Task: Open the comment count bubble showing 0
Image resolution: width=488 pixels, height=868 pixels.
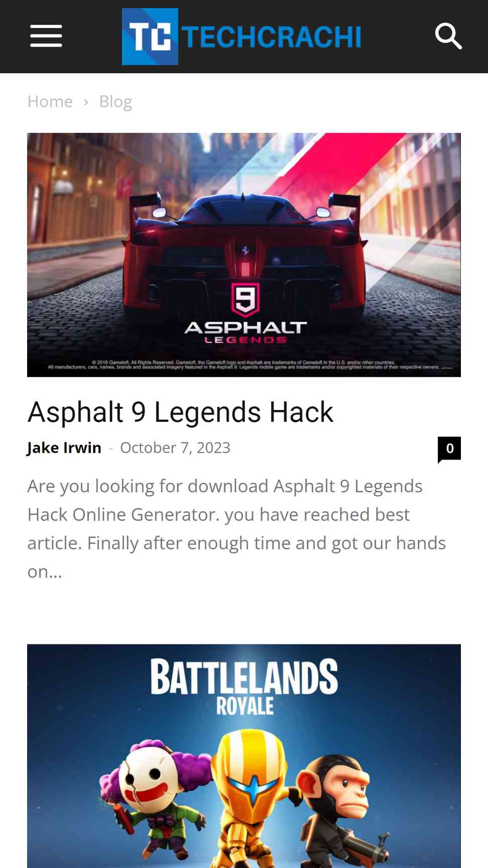Action: (449, 449)
